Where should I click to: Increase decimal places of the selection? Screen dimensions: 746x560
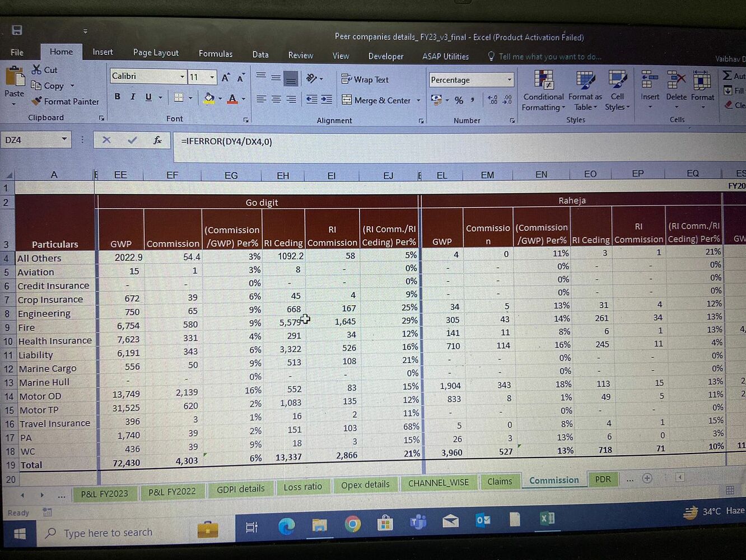(492, 100)
